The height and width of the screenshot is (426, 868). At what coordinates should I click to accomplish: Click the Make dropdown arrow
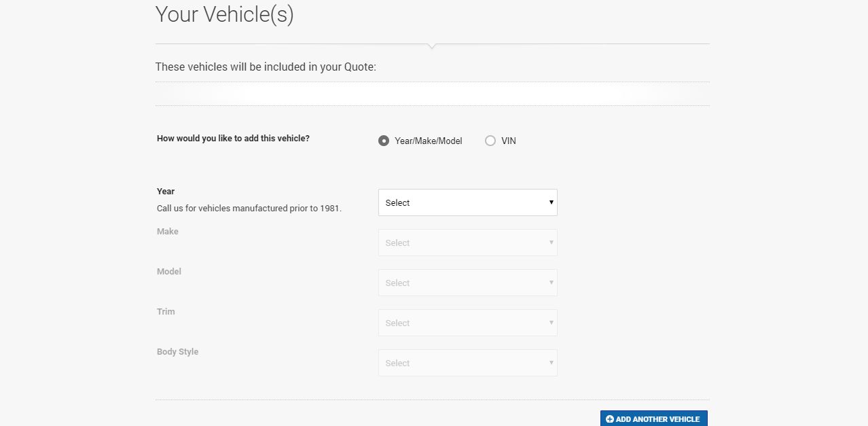pos(551,243)
